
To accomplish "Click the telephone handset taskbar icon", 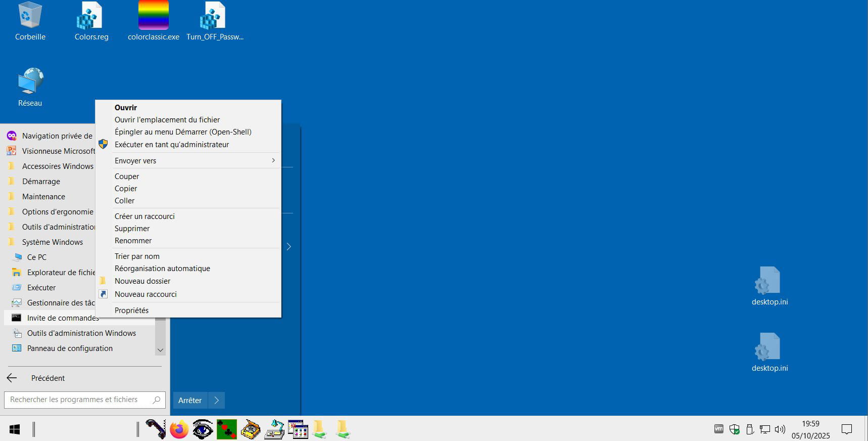I will point(156,429).
